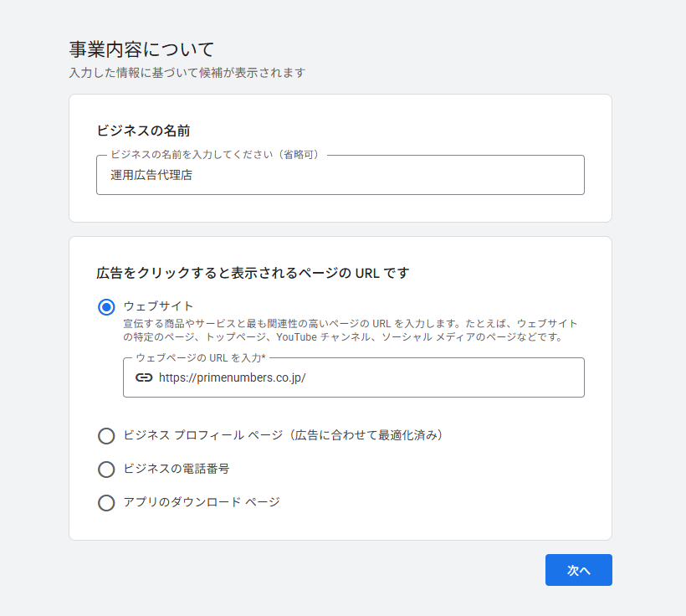Focus the business name input containing 運用広告代理店
Screen dimensions: 686x616
[340, 176]
